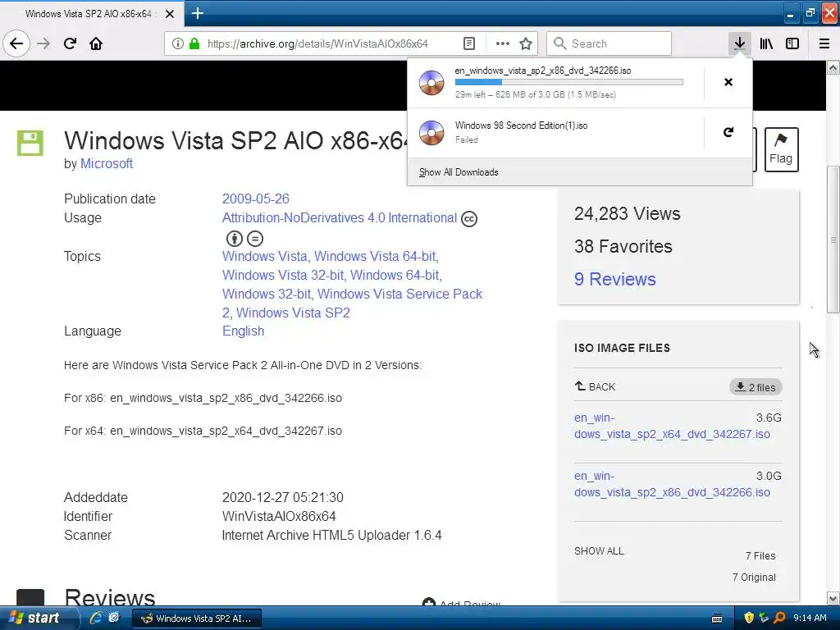840x630 pixels.
Task: Select the Windows Vista SP2 AI... taskbar button
Action: coord(197,619)
